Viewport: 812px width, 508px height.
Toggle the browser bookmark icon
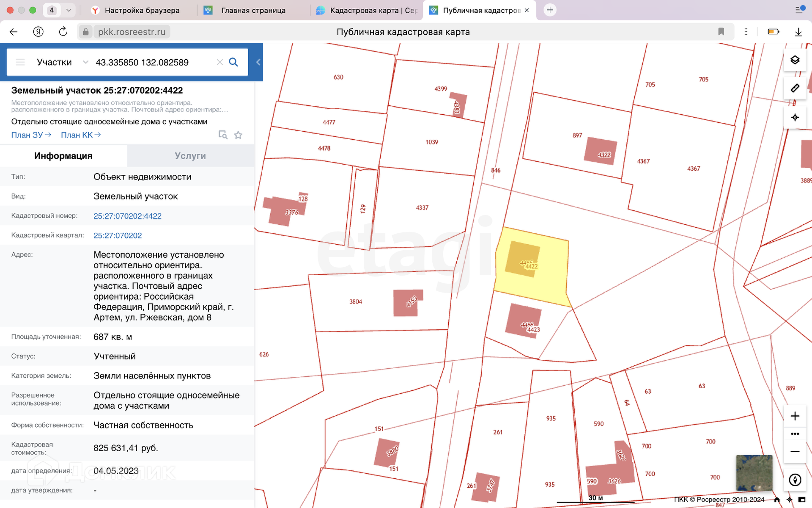pyautogui.click(x=721, y=32)
